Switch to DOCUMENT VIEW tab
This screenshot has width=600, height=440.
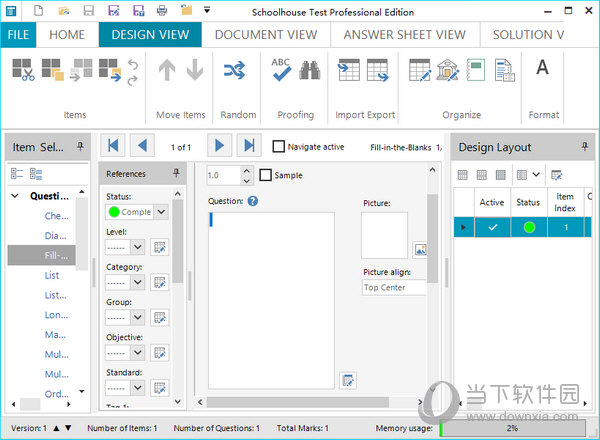click(266, 35)
